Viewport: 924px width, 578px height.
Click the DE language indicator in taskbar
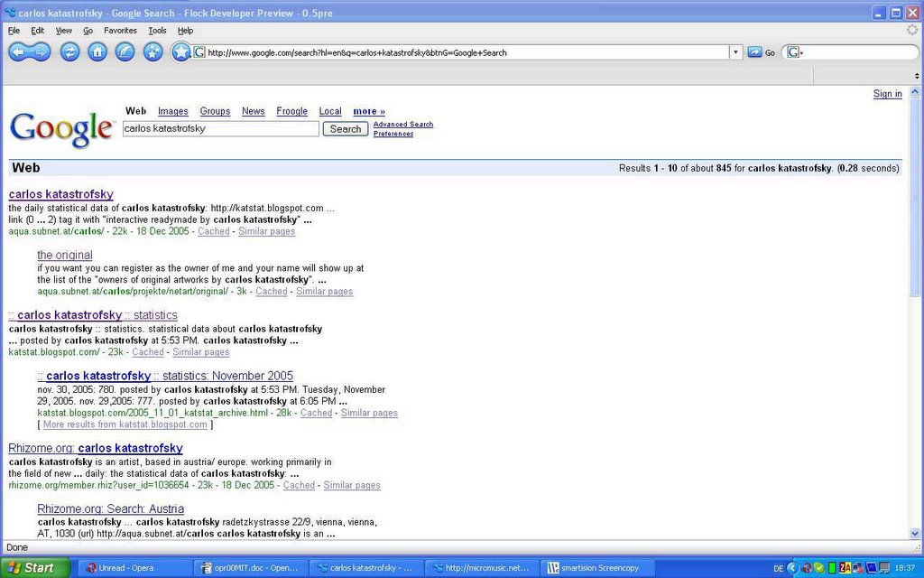point(778,569)
